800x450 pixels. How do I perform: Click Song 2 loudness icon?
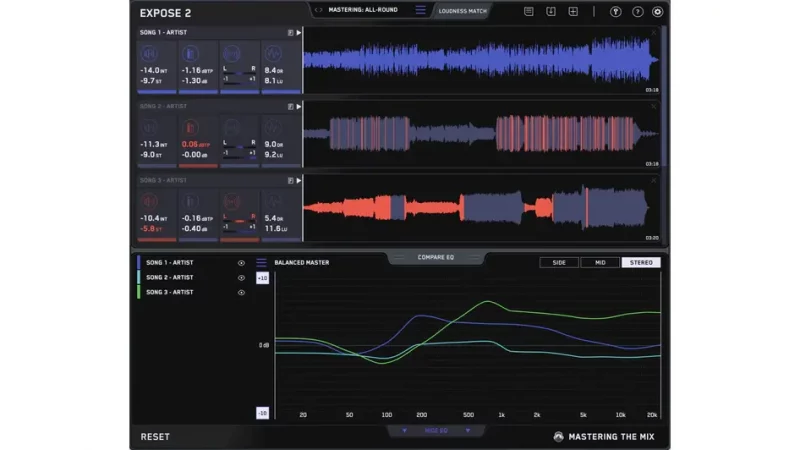(149, 128)
